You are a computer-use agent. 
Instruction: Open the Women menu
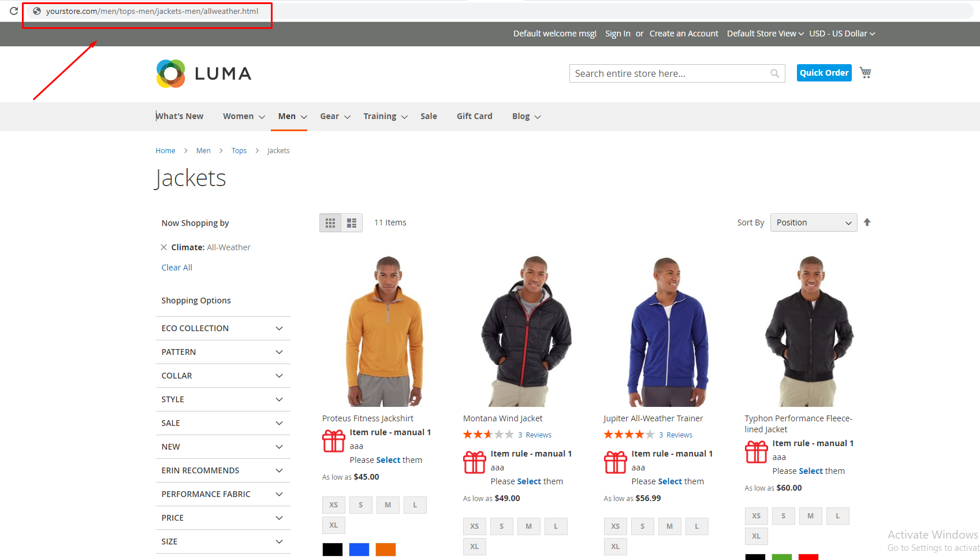pos(244,116)
